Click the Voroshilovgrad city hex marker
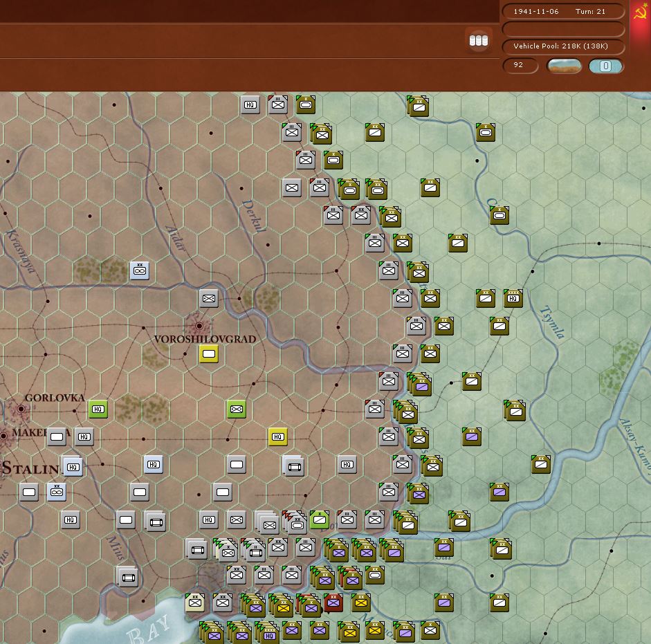 [x=199, y=326]
